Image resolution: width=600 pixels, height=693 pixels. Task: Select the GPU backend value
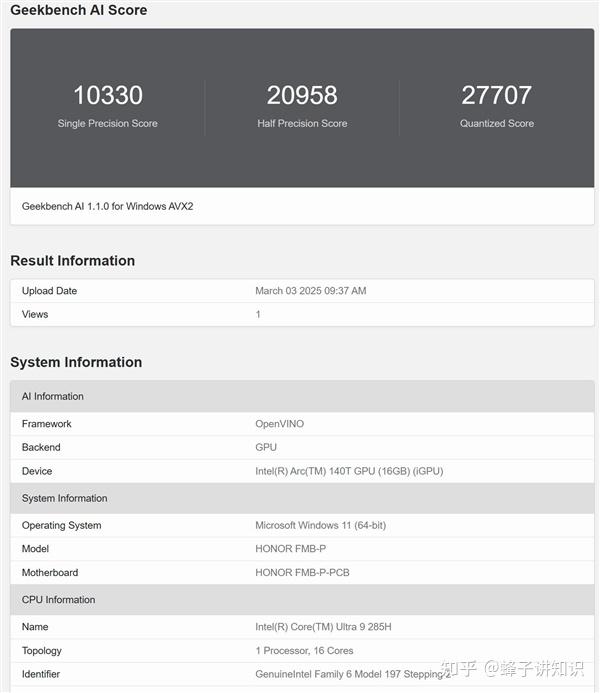point(266,447)
